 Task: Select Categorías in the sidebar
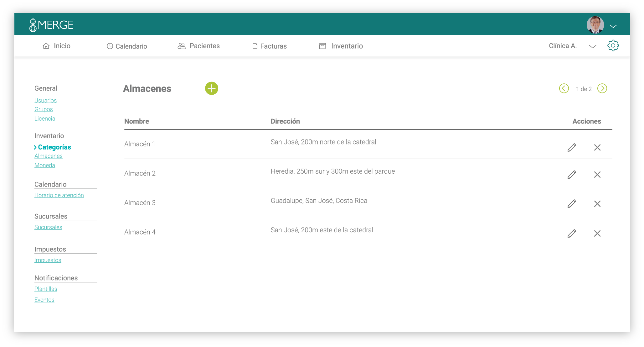[x=54, y=147]
